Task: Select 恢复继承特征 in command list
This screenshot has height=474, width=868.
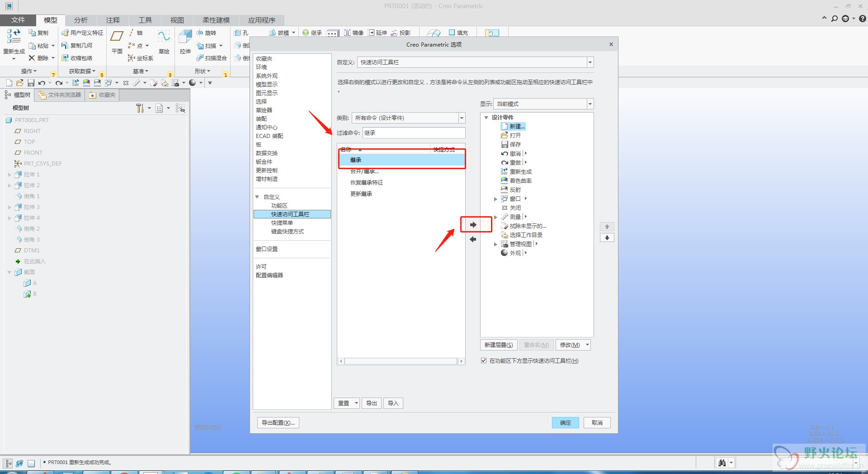Action: click(367, 183)
